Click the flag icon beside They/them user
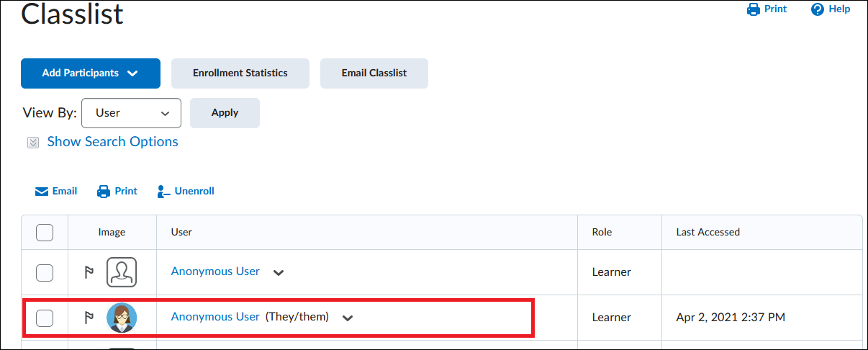868x350 pixels. [x=89, y=318]
